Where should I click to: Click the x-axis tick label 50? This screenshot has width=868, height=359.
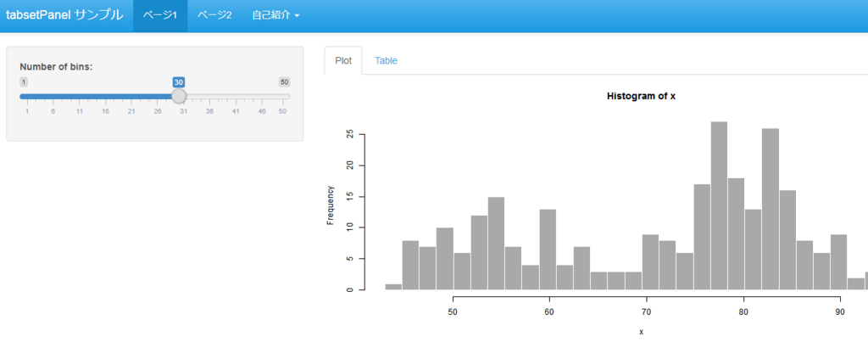pos(453,313)
